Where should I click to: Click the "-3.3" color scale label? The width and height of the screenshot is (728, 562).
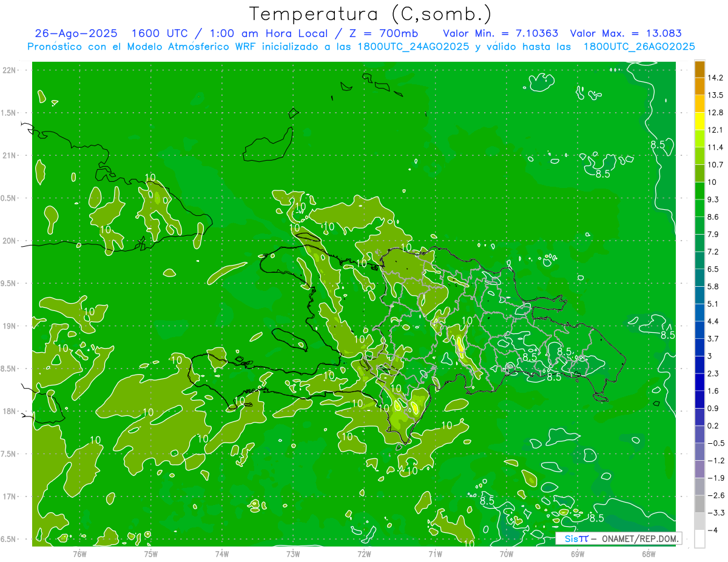tap(716, 513)
